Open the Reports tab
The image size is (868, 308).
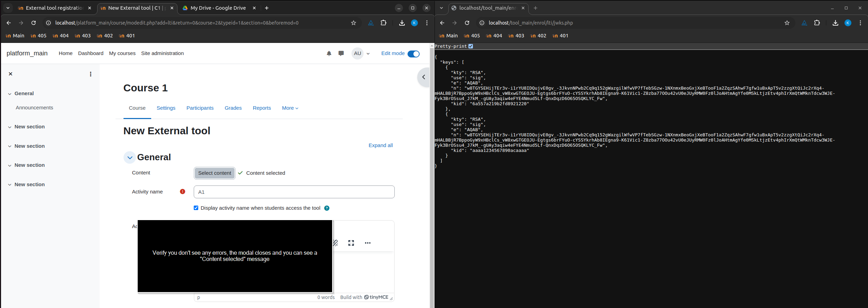click(262, 108)
